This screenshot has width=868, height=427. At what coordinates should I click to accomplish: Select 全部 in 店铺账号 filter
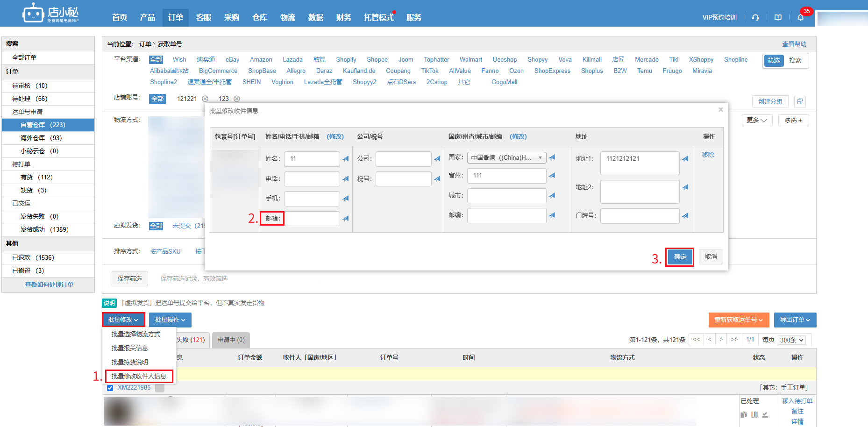point(157,99)
